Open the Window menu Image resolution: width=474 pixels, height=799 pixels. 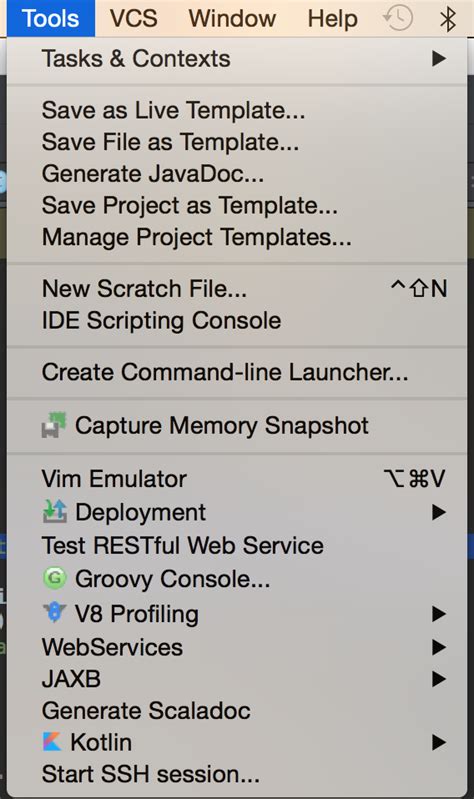pyautogui.click(x=232, y=18)
